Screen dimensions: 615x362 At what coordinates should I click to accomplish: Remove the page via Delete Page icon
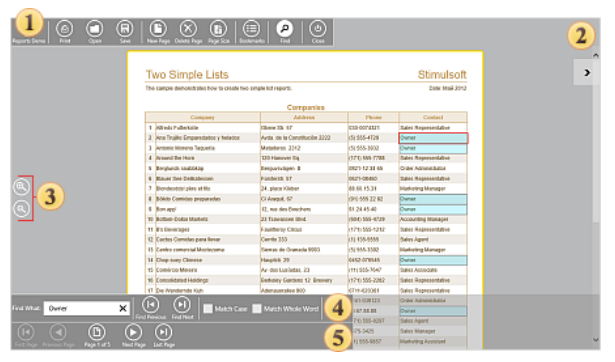click(x=188, y=29)
